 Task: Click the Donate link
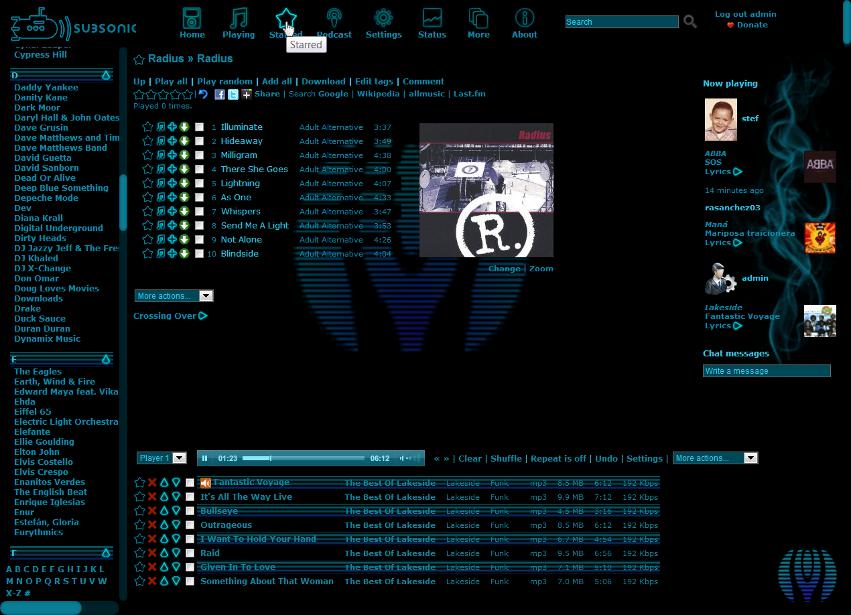[x=752, y=25]
